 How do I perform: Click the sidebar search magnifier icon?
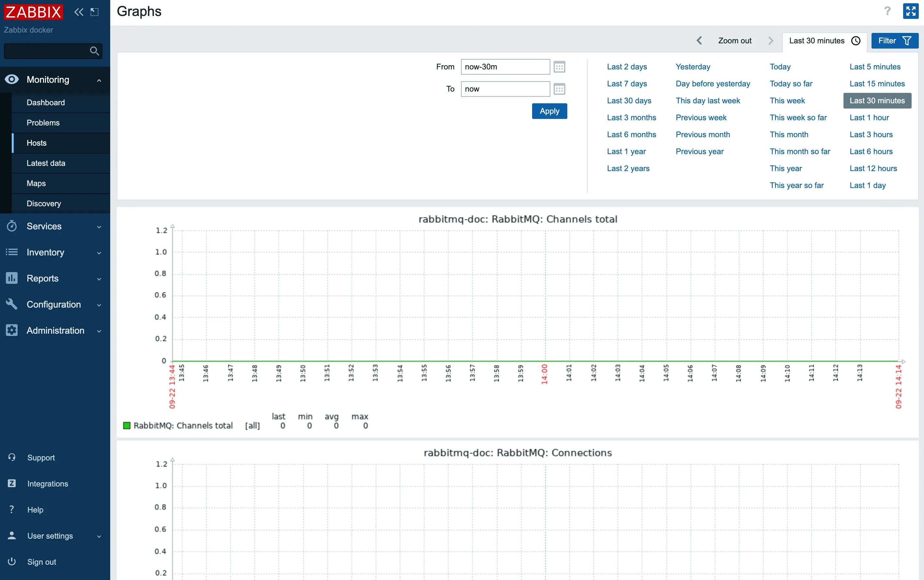[94, 51]
